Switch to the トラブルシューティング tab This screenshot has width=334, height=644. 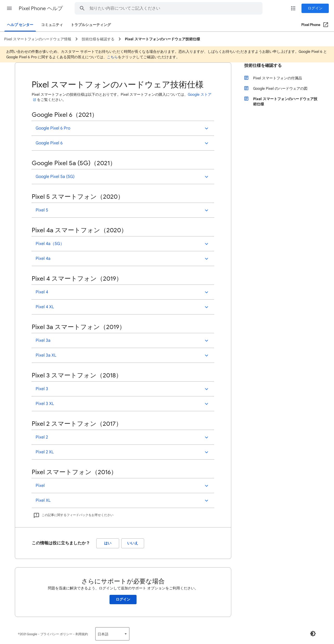(x=91, y=25)
